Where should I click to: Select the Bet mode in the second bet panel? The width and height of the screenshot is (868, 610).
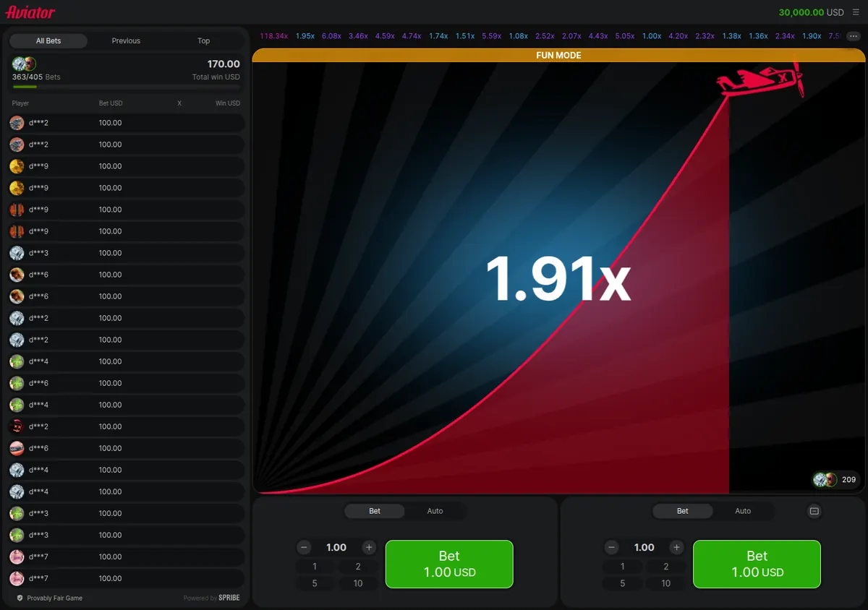pos(682,511)
